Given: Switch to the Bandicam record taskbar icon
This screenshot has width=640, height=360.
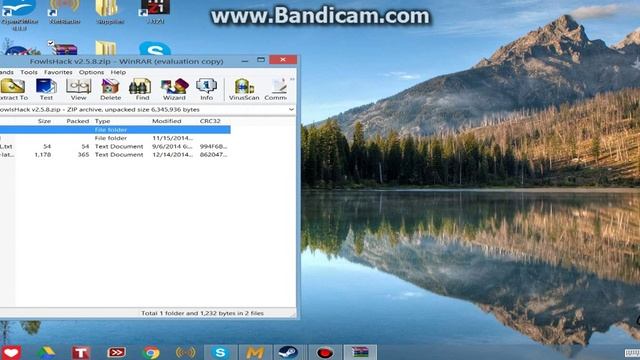Looking at the screenshot, I should coord(325,353).
